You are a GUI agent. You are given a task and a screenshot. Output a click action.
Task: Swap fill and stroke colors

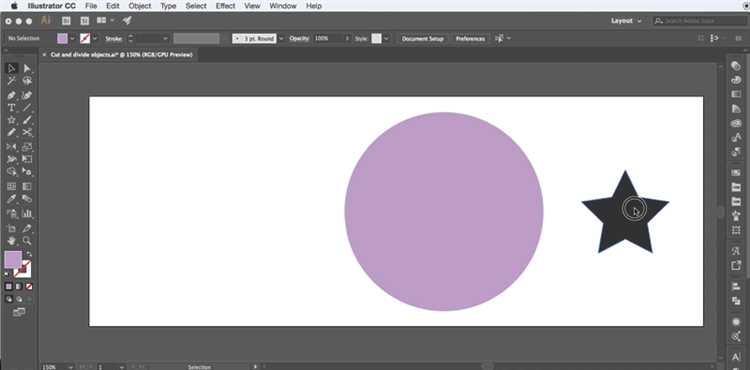pyautogui.click(x=29, y=254)
